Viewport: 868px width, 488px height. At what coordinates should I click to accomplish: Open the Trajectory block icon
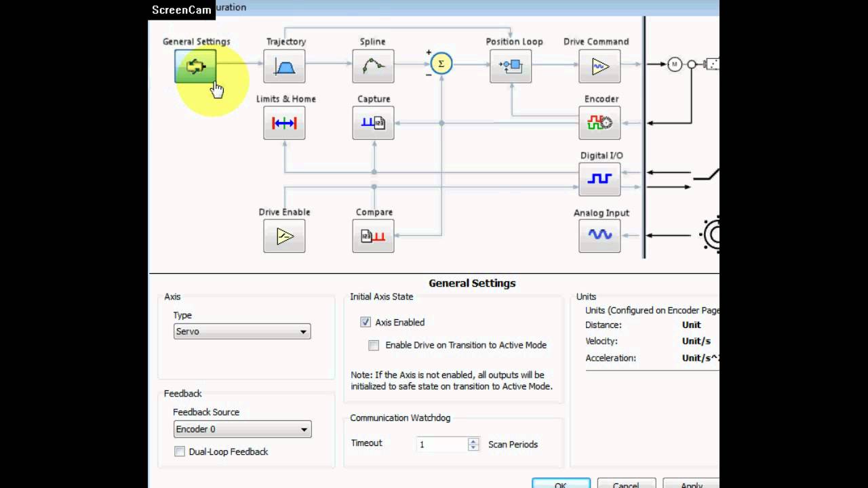point(284,66)
